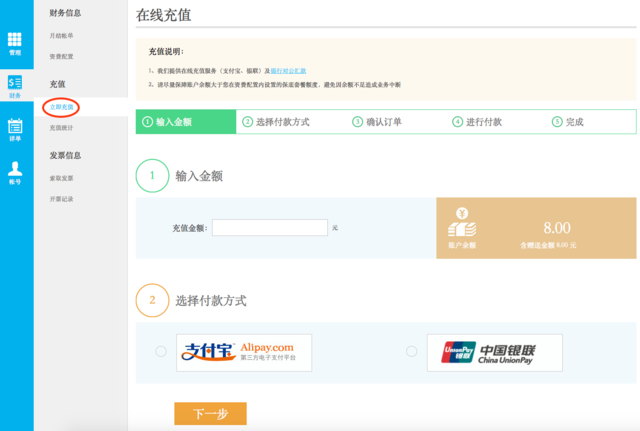Image resolution: width=640 pixels, height=431 pixels.
Task: Open the 帐号 person icon in sidebar
Action: coord(15,168)
